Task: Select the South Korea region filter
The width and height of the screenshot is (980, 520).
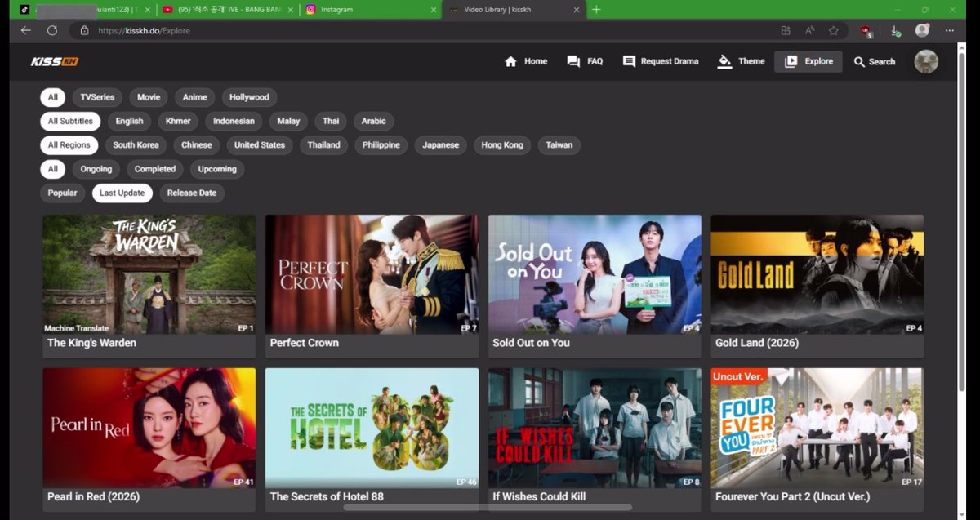Action: pyautogui.click(x=136, y=145)
